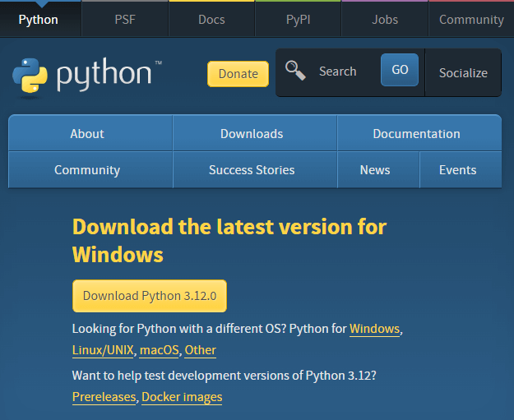
Task: Open Success Stories in navigation bar
Action: click(x=252, y=170)
